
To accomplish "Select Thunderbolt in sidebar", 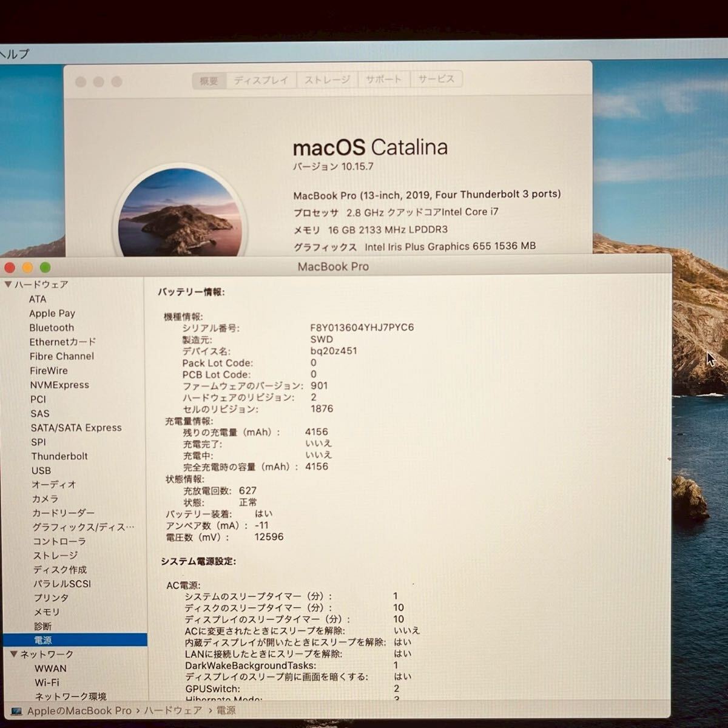I will click(59, 456).
